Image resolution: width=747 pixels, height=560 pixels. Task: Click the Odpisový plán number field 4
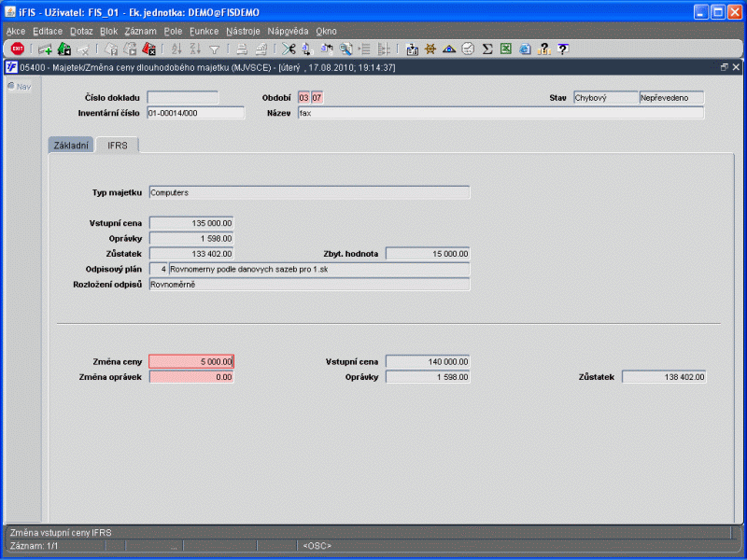[159, 269]
